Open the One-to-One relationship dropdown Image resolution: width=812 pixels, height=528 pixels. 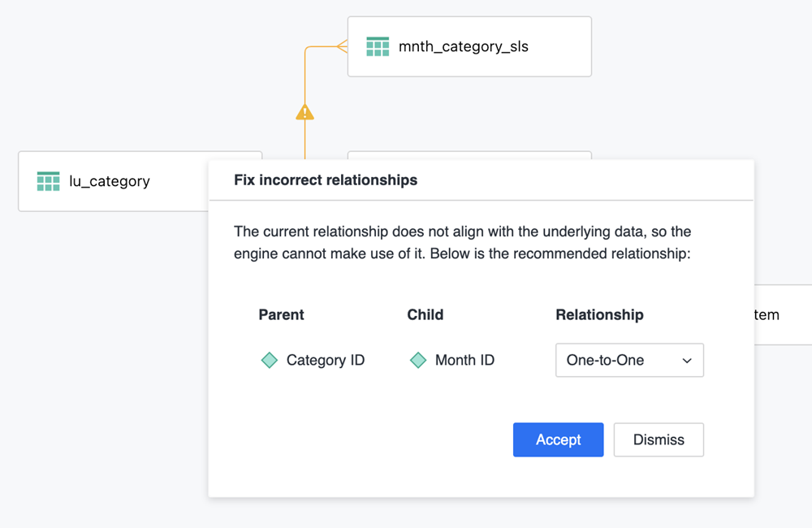coord(628,361)
